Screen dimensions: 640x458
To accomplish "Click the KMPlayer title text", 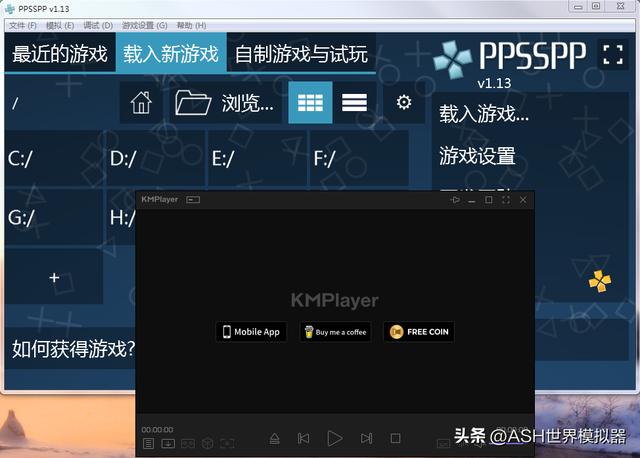I will point(160,200).
